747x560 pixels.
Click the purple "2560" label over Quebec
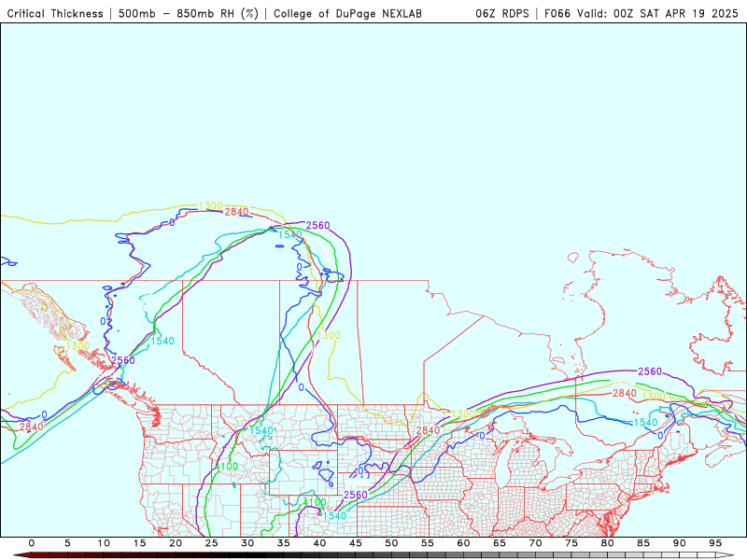[x=650, y=371]
